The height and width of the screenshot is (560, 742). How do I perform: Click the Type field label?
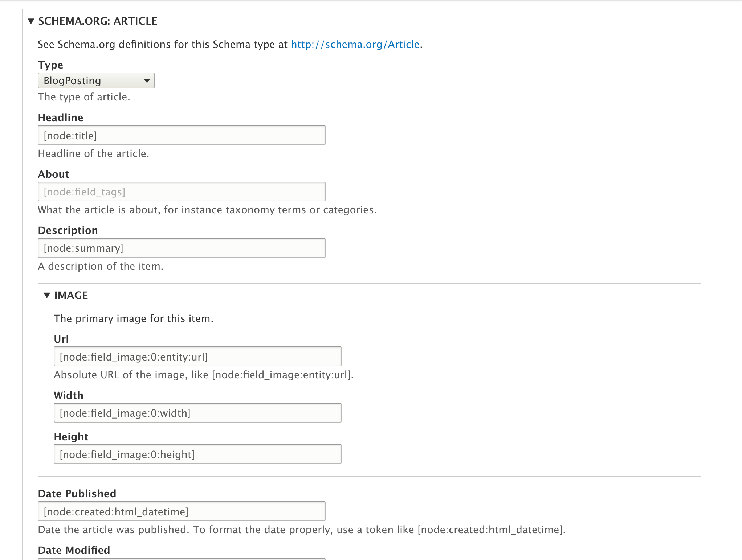pyautogui.click(x=50, y=65)
